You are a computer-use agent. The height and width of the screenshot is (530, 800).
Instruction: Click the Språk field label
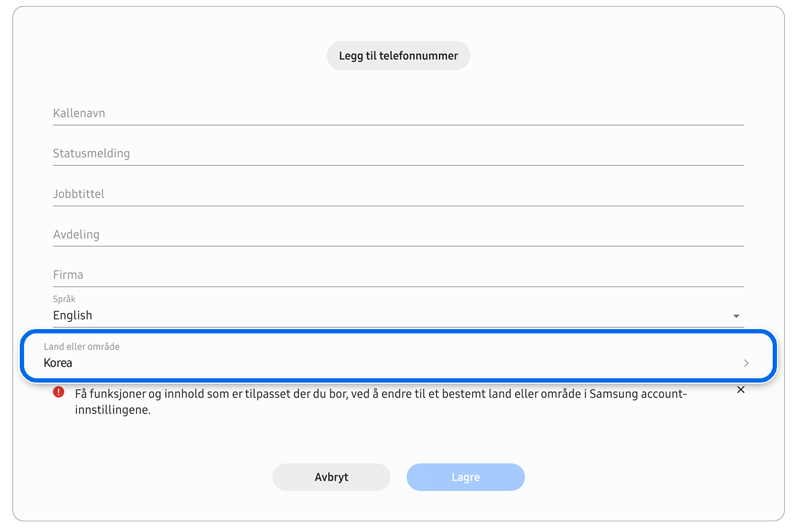[64, 299]
